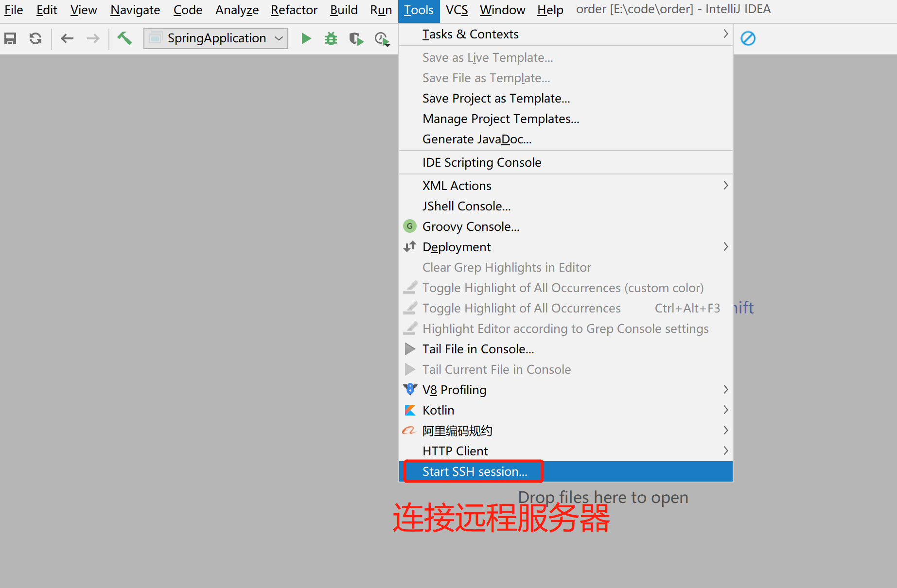Click the green build hammer icon
897x588 pixels.
click(x=124, y=38)
